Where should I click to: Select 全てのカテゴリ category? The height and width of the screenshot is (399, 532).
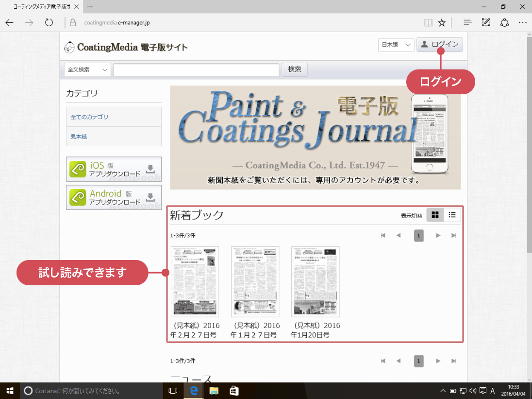point(90,117)
